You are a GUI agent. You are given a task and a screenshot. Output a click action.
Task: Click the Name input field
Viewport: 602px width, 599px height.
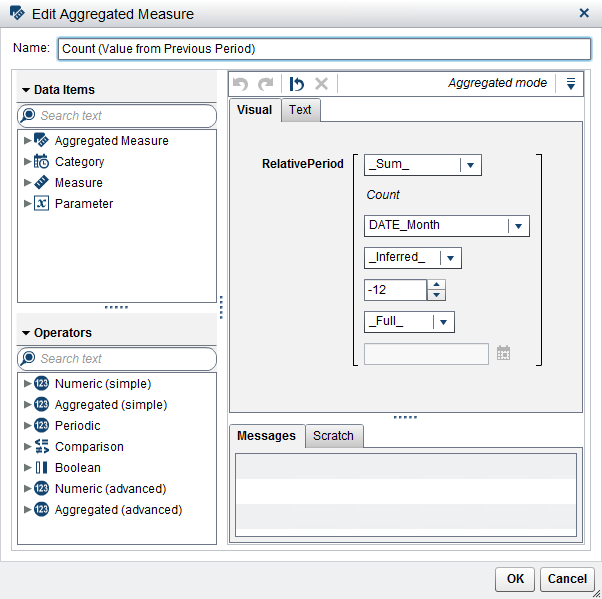tap(324, 49)
